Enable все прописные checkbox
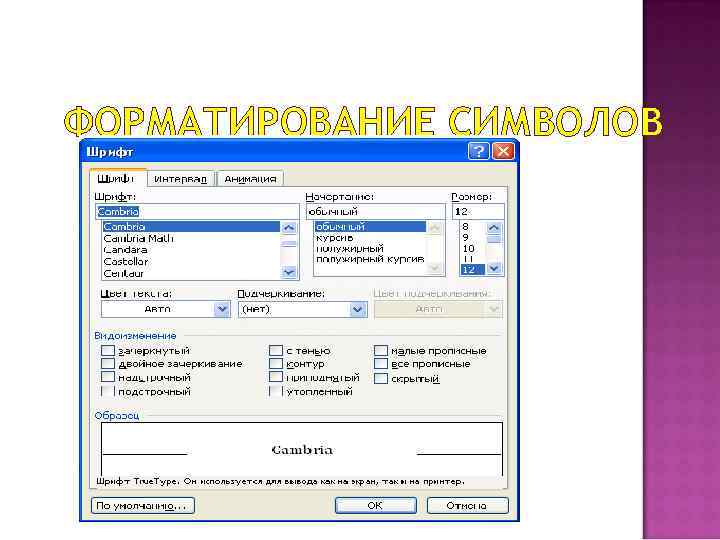Image resolution: width=720 pixels, height=540 pixels. (x=381, y=364)
